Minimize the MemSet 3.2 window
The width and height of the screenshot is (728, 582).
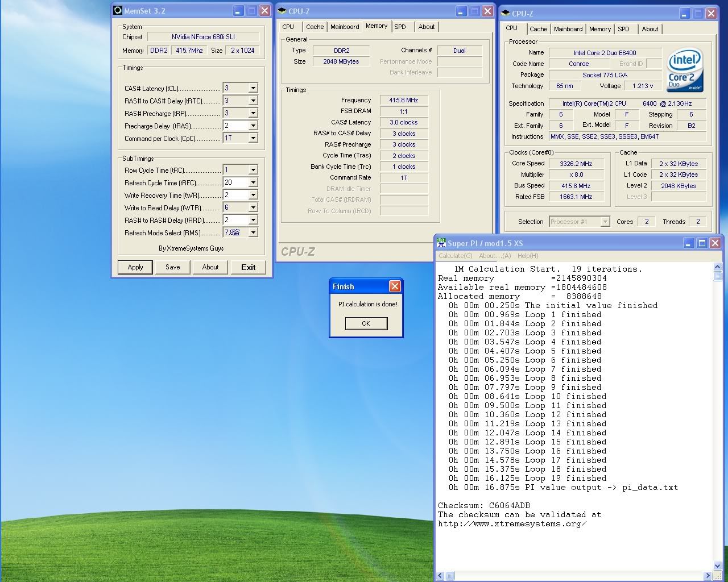[238, 10]
